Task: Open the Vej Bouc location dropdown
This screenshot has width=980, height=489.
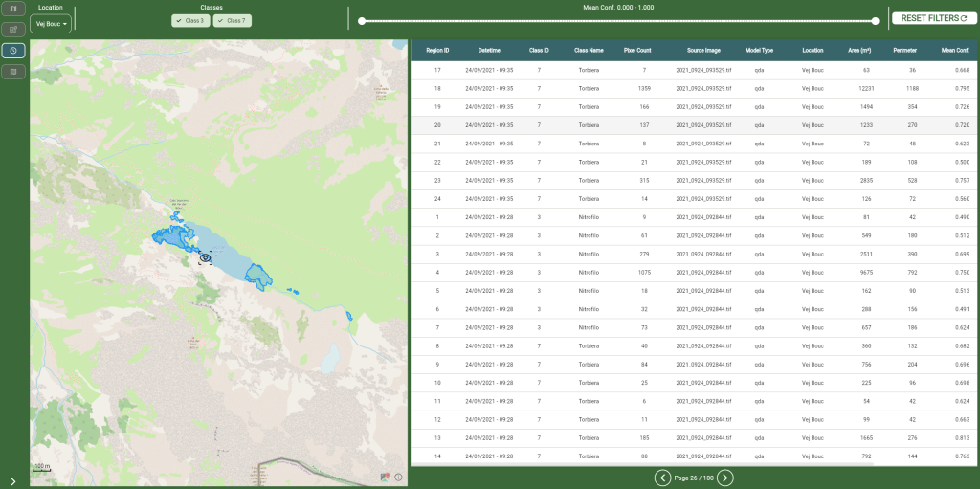Action: click(x=51, y=24)
